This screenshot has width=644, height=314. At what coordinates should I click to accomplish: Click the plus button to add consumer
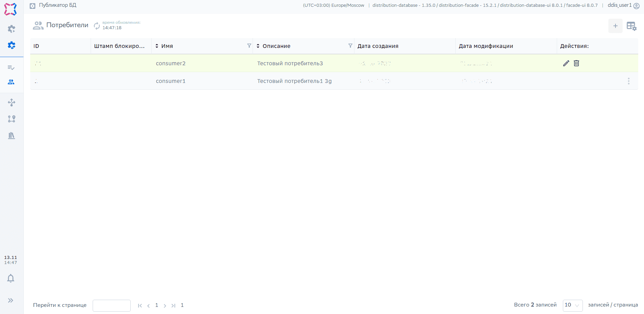(615, 26)
